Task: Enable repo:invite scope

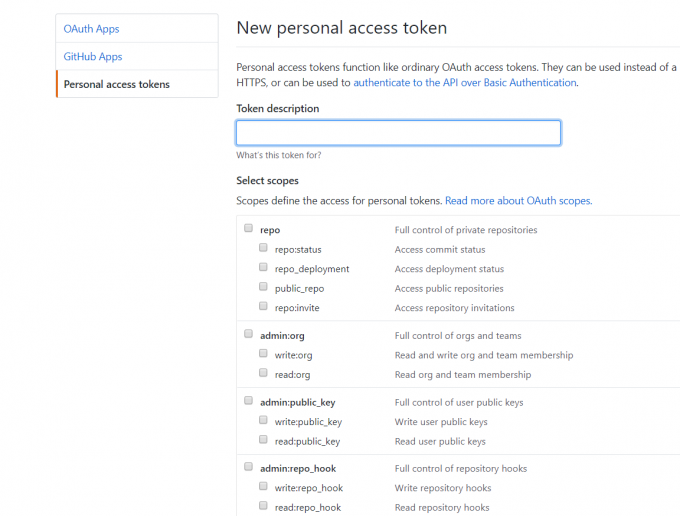Action: click(x=263, y=307)
